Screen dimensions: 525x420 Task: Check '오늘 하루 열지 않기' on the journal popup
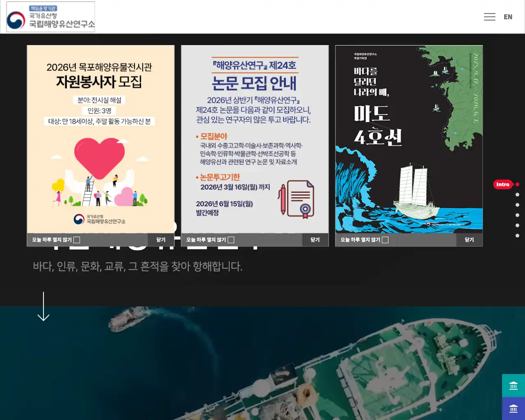pos(231,240)
